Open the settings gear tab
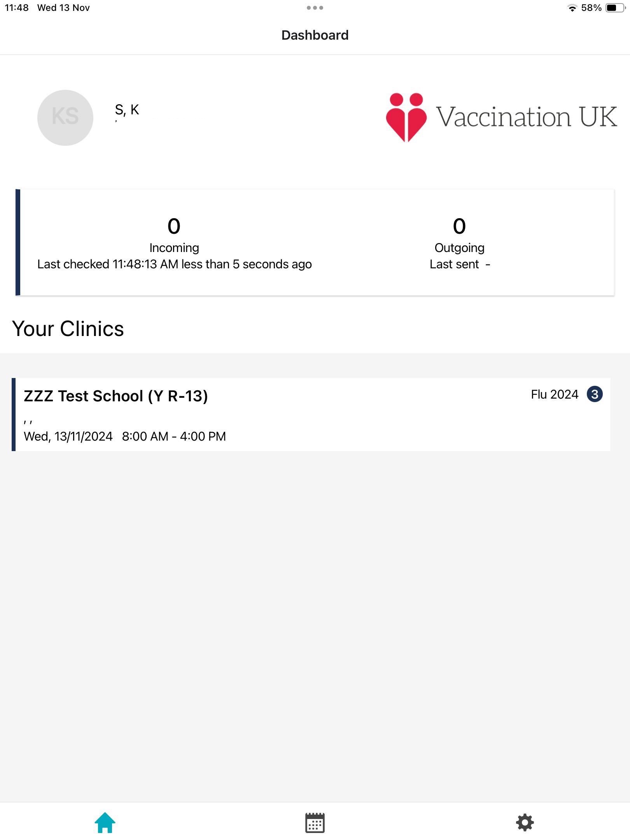630x840 pixels. 525,822
